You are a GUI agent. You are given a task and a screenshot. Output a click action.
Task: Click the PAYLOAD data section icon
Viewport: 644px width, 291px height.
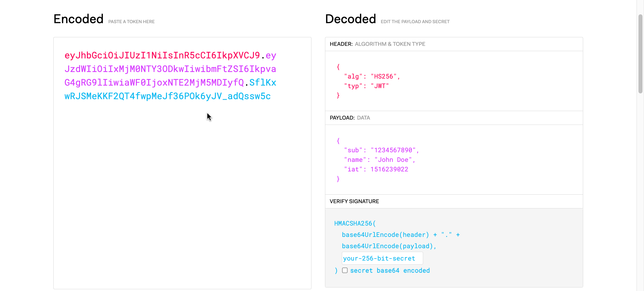point(350,118)
